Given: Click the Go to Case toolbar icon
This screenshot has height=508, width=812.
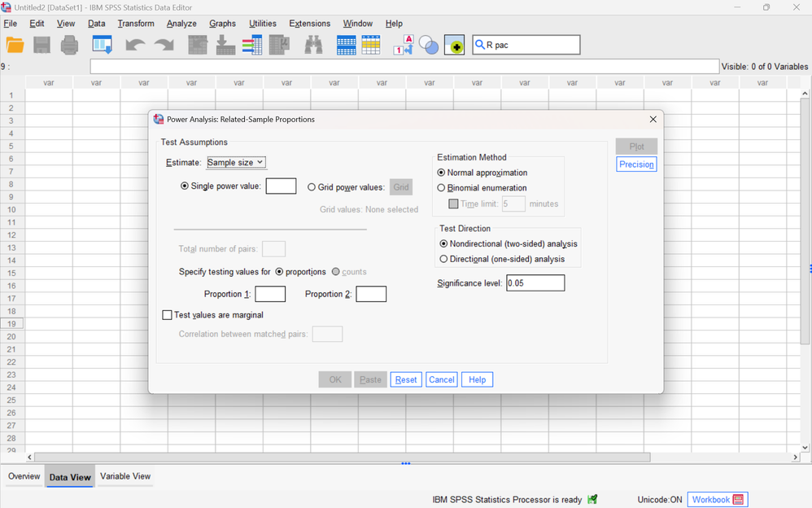Looking at the screenshot, I should (197, 45).
